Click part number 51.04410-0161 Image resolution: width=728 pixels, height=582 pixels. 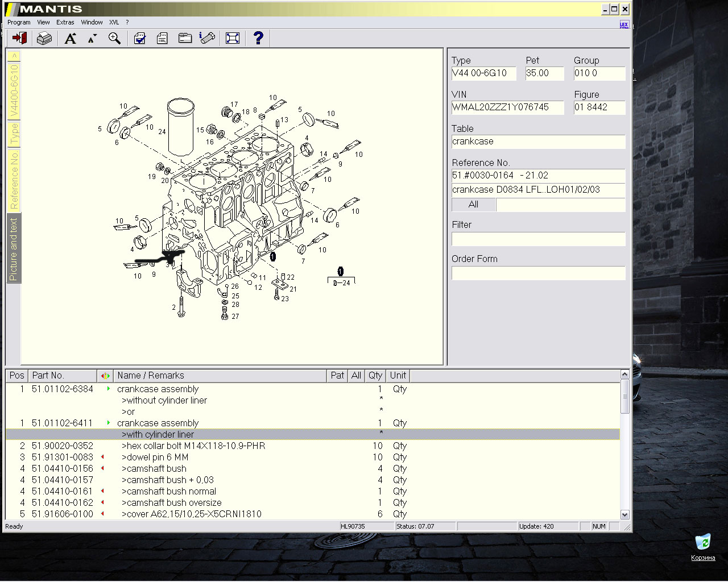click(x=63, y=491)
